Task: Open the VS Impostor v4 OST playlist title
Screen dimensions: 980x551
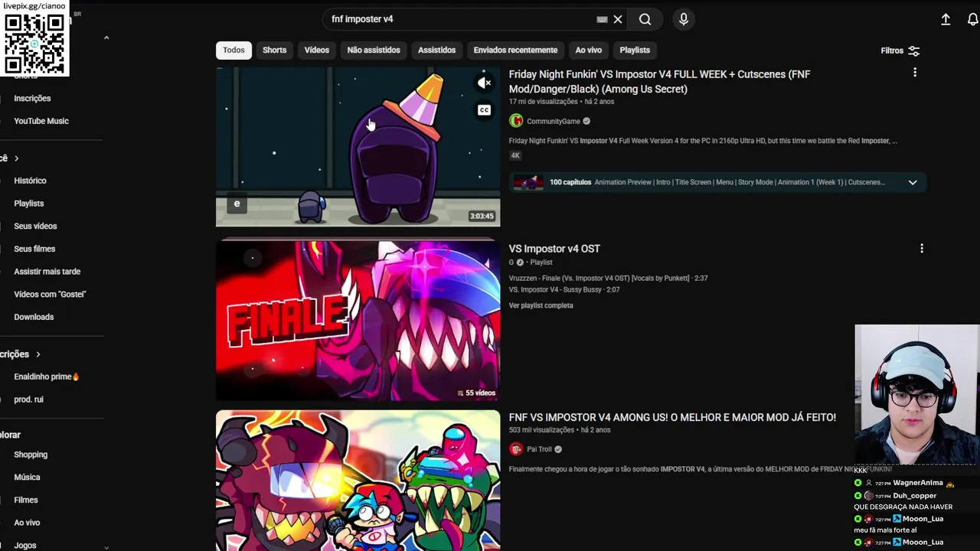Action: pos(554,249)
